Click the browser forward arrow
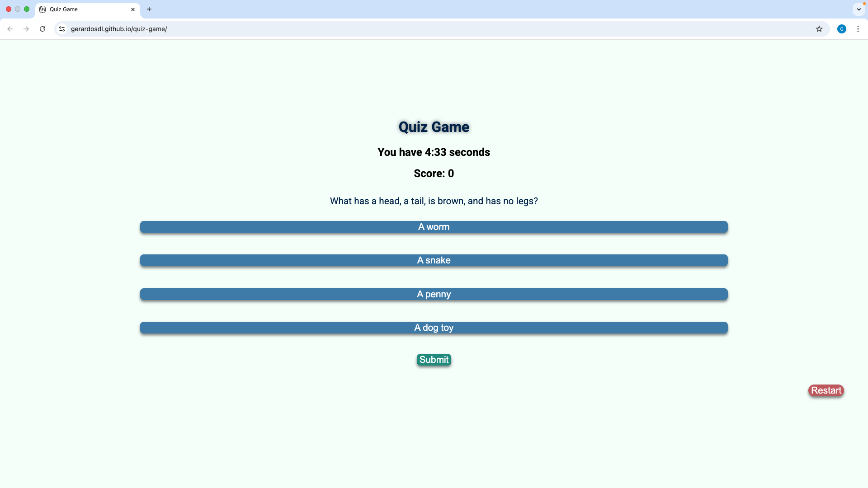Viewport: 868px width, 488px height. point(26,29)
